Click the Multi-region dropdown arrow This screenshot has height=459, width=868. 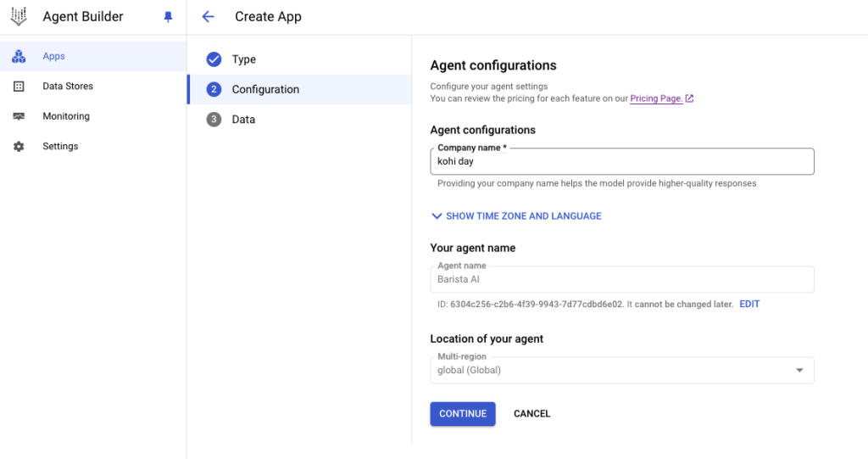[x=799, y=370]
